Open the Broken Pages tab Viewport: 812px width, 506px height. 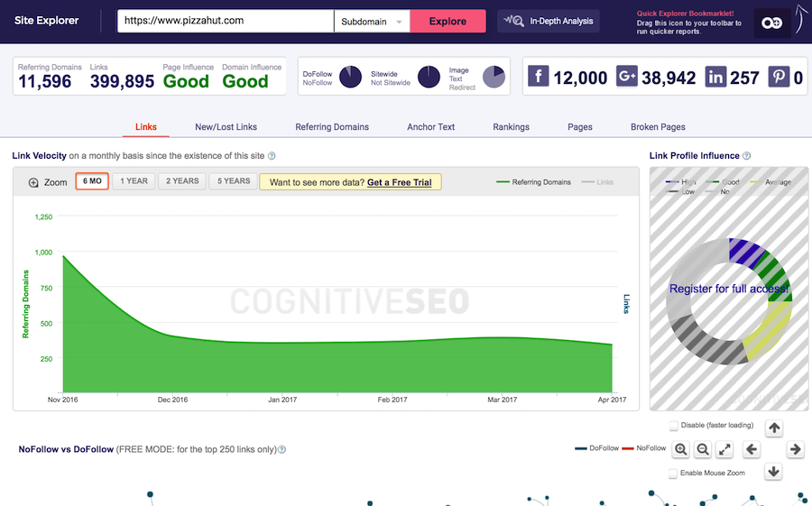tap(658, 127)
